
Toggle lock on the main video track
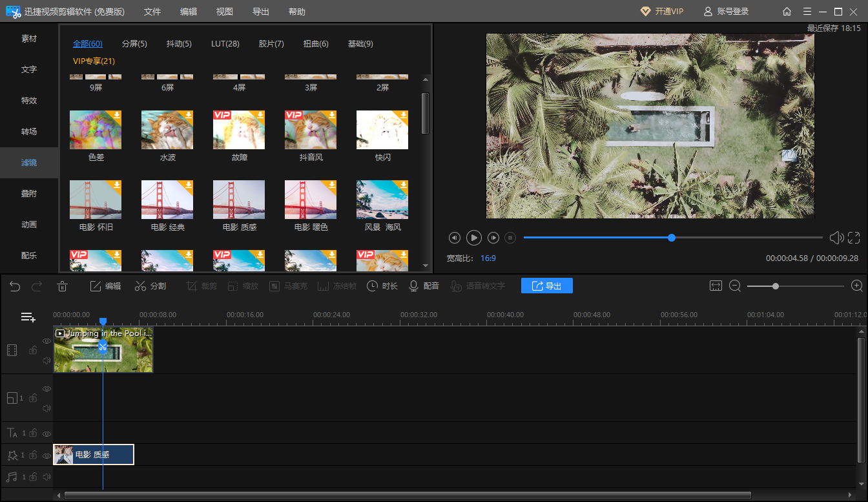pos(32,350)
